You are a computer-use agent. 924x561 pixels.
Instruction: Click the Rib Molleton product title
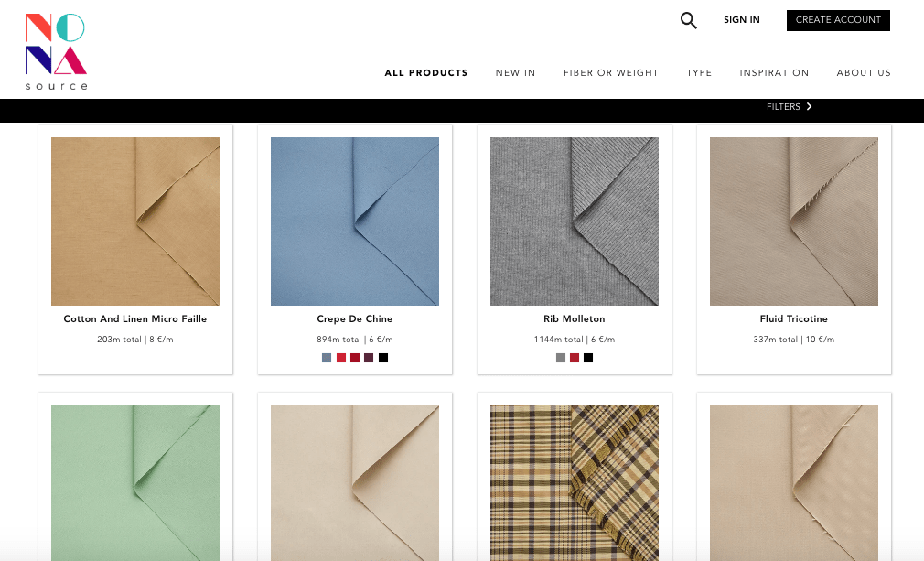pyautogui.click(x=574, y=319)
